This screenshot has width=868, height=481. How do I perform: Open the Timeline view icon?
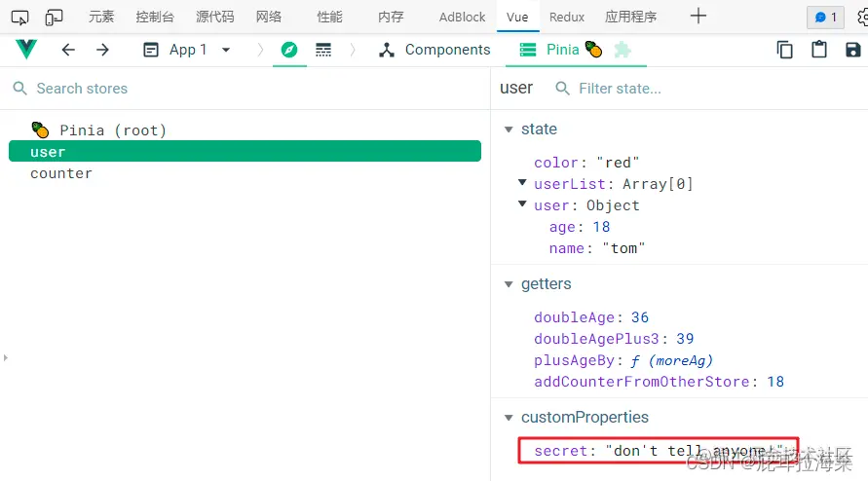point(323,50)
